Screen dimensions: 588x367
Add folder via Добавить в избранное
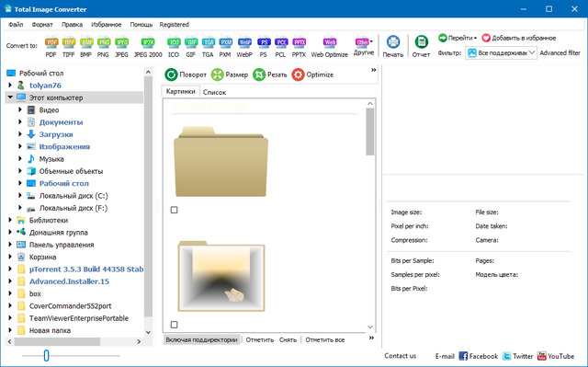click(518, 38)
